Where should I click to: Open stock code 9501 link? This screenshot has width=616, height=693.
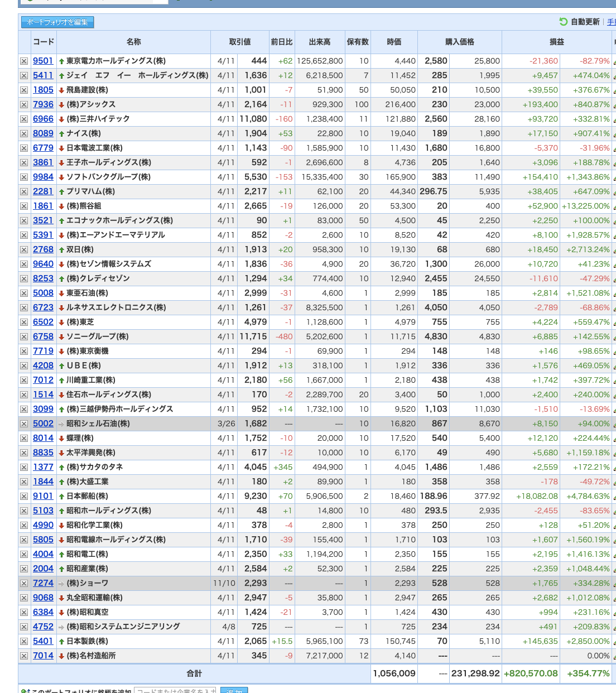pyautogui.click(x=43, y=61)
